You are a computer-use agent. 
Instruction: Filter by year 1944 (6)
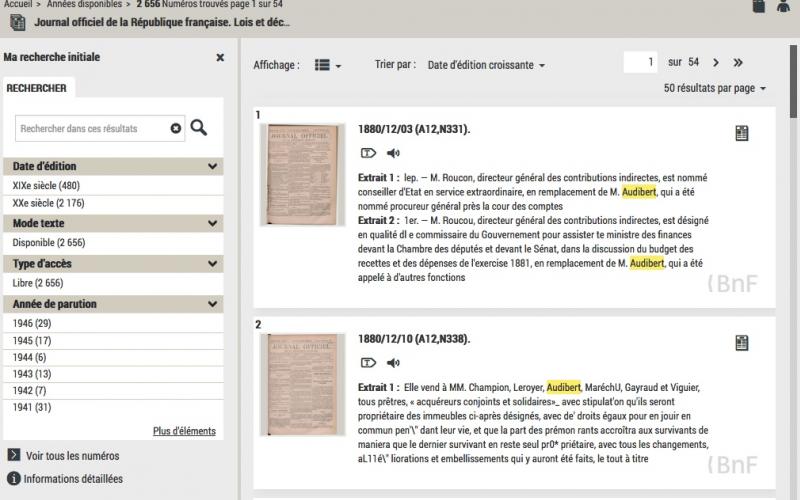click(29, 358)
